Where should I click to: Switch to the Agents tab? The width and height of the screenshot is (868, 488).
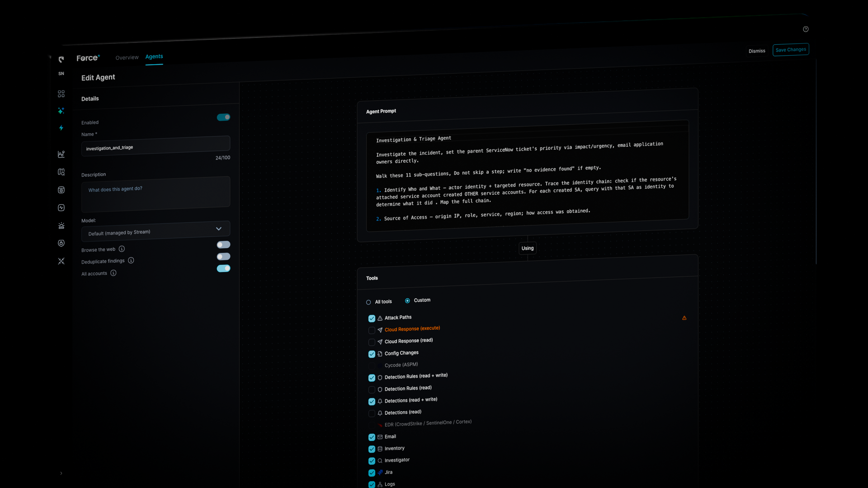click(154, 56)
